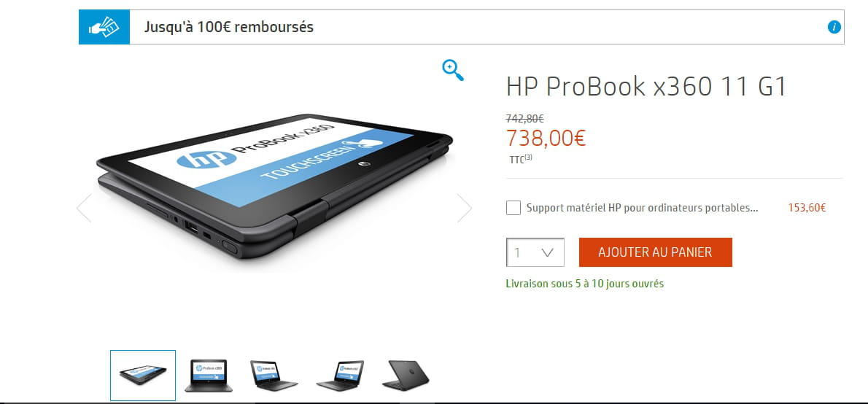868x404 pixels.
Task: Advance to next product image with right arrow
Action: click(465, 208)
